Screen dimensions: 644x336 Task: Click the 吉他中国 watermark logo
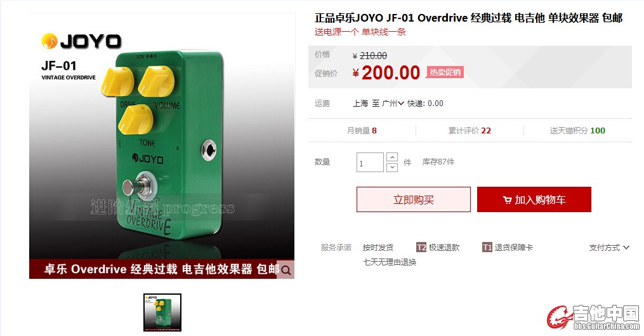pyautogui.click(x=593, y=318)
